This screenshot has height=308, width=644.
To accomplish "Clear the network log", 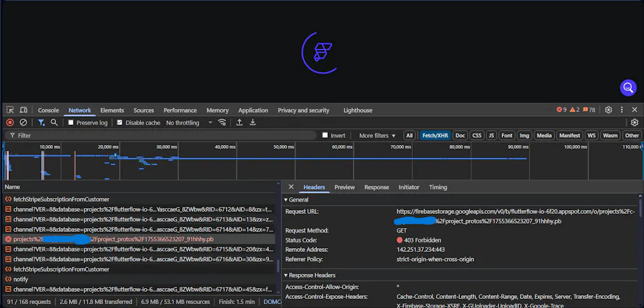I will tap(23, 122).
